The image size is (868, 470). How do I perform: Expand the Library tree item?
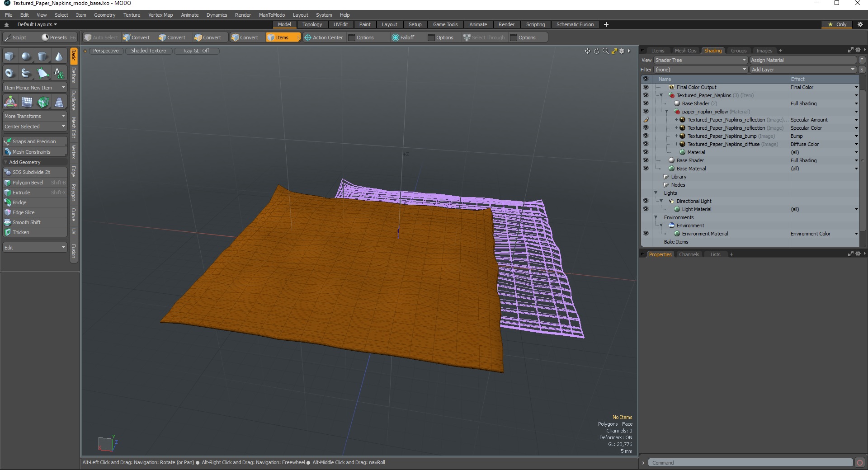pos(666,177)
